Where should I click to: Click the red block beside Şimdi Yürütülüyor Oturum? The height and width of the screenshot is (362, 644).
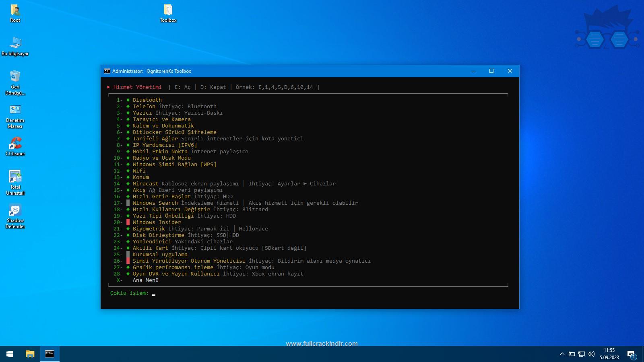128,261
